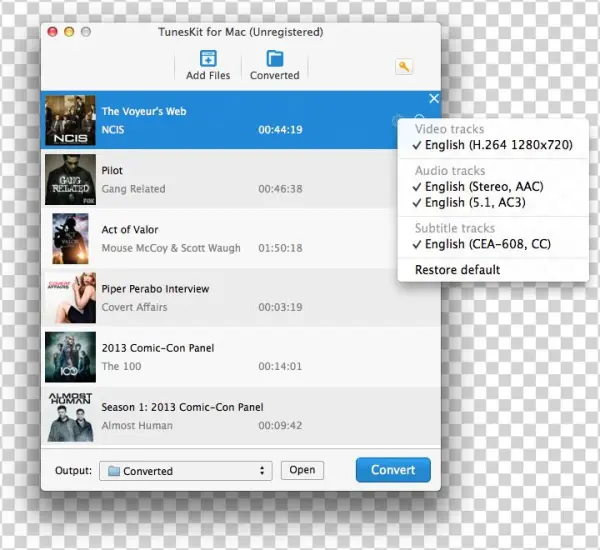Click the Covert Affairs show name text
Screen dimensions: 600x550
134,307
